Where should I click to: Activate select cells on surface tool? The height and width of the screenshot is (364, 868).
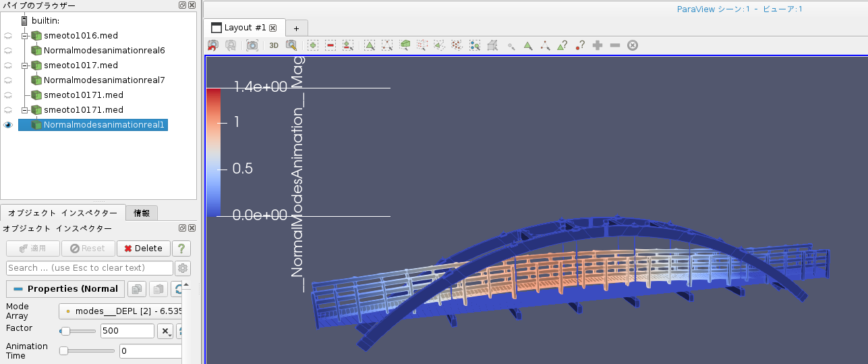pos(370,45)
